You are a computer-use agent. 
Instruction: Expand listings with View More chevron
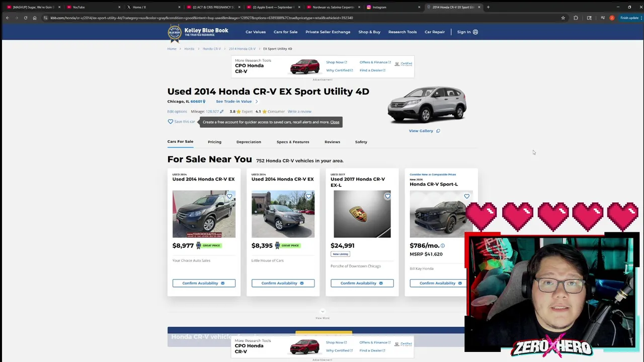click(323, 312)
